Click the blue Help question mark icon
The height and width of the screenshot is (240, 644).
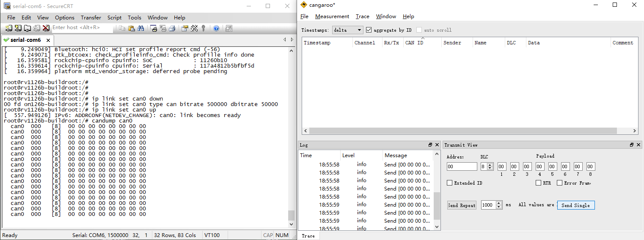point(216,28)
